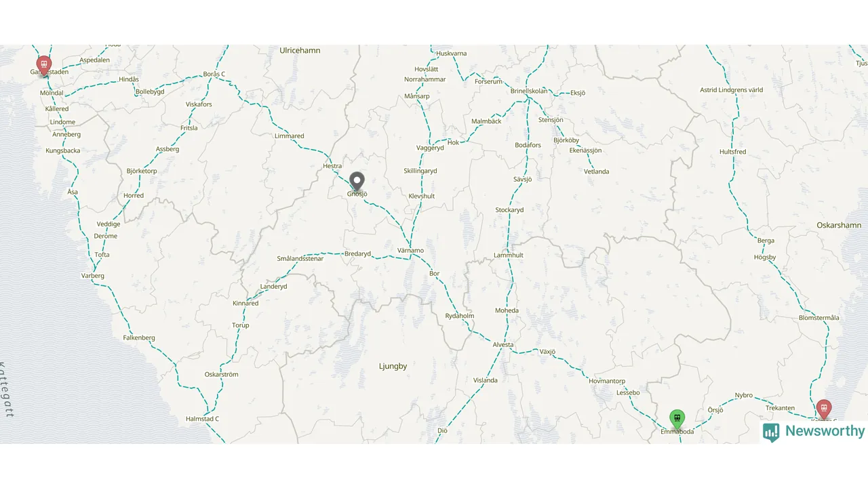868x488 pixels.
Task: Click the Varberg station label
Action: click(93, 276)
